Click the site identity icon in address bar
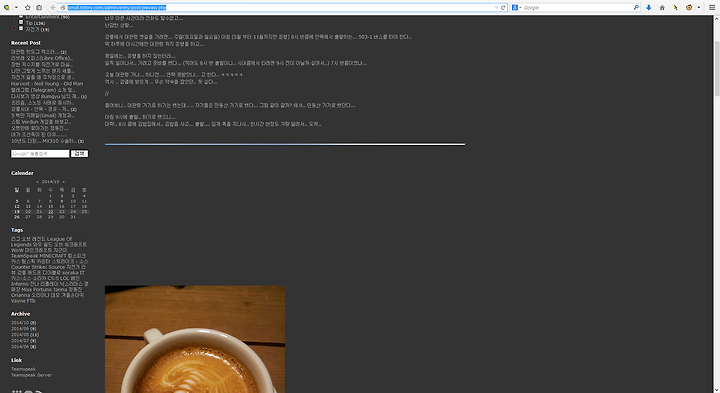Image resolution: width=720 pixels, height=393 pixels. (x=63, y=7)
